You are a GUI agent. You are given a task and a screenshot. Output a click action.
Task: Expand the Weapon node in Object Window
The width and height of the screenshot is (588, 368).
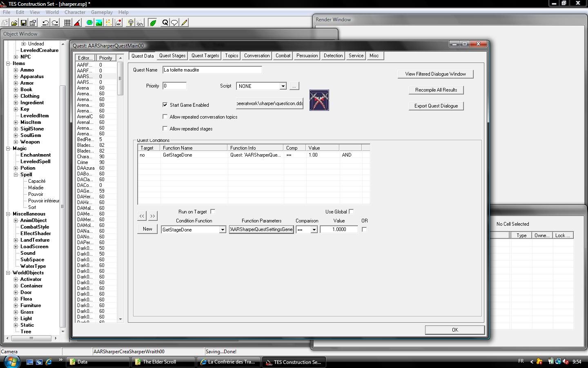pos(16,142)
